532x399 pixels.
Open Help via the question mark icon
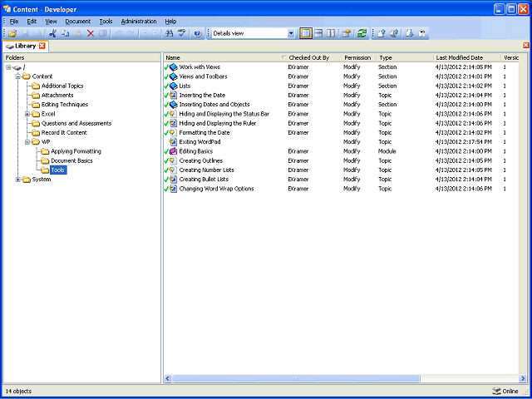click(198, 33)
